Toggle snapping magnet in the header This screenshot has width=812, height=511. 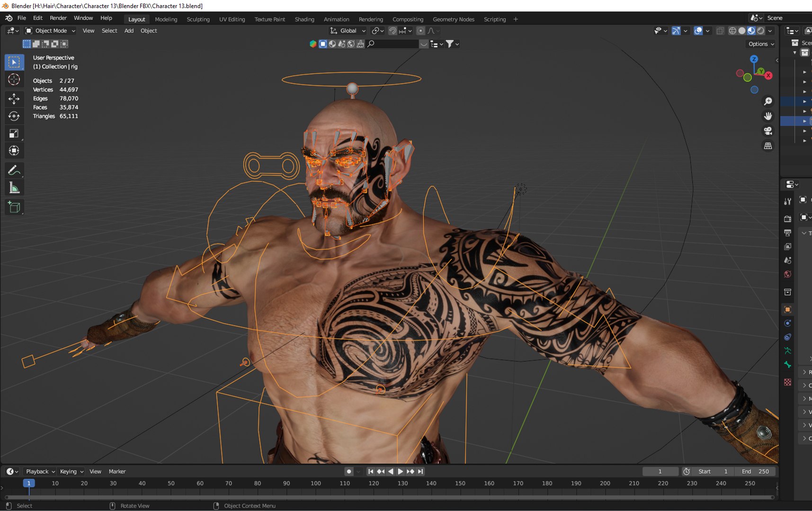click(393, 31)
